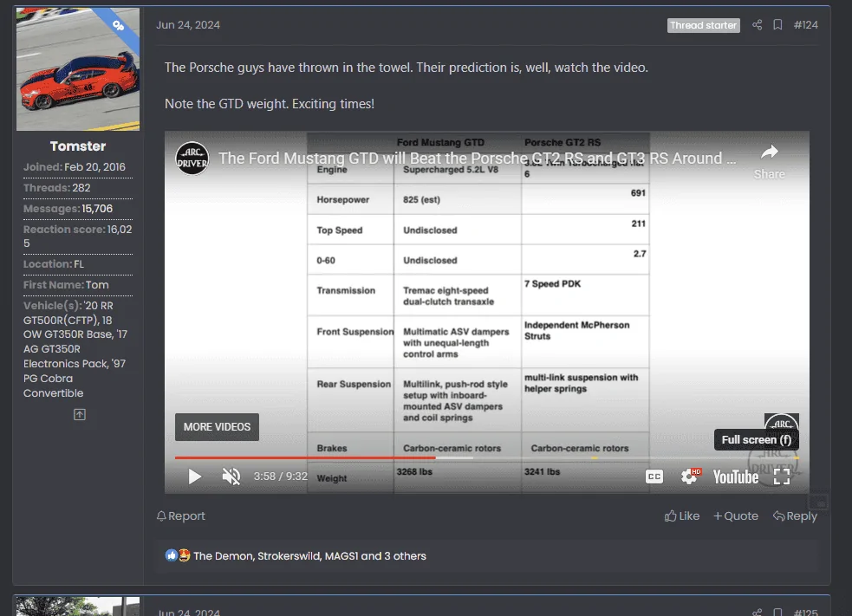Click the Thread starter badge
The height and width of the screenshot is (616, 852).
(703, 25)
